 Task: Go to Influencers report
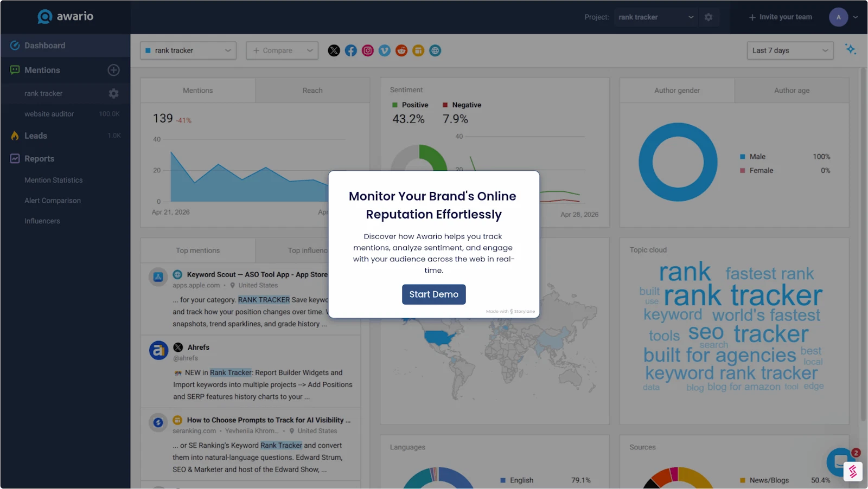[x=42, y=221]
